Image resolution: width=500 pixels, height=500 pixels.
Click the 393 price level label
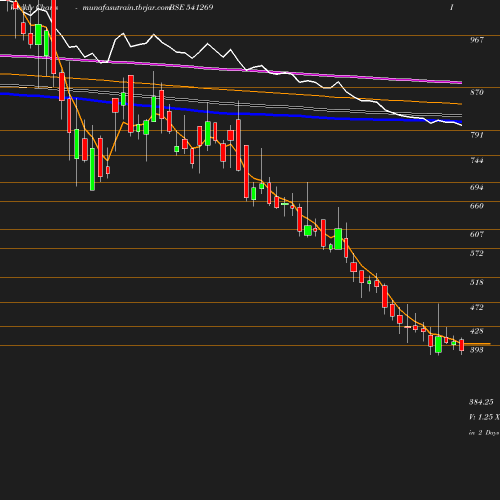(x=477, y=350)
